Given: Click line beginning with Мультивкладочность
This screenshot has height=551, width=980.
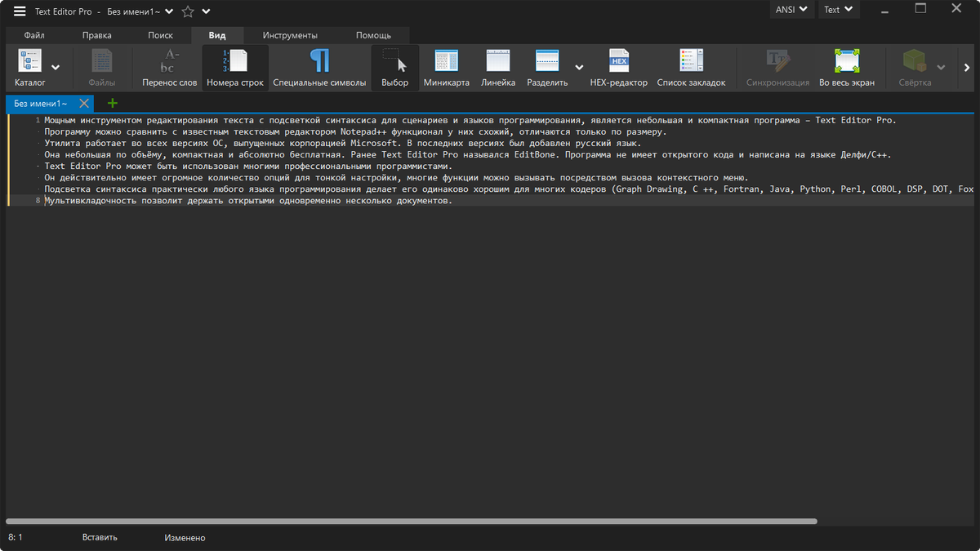Looking at the screenshot, I should [x=248, y=200].
